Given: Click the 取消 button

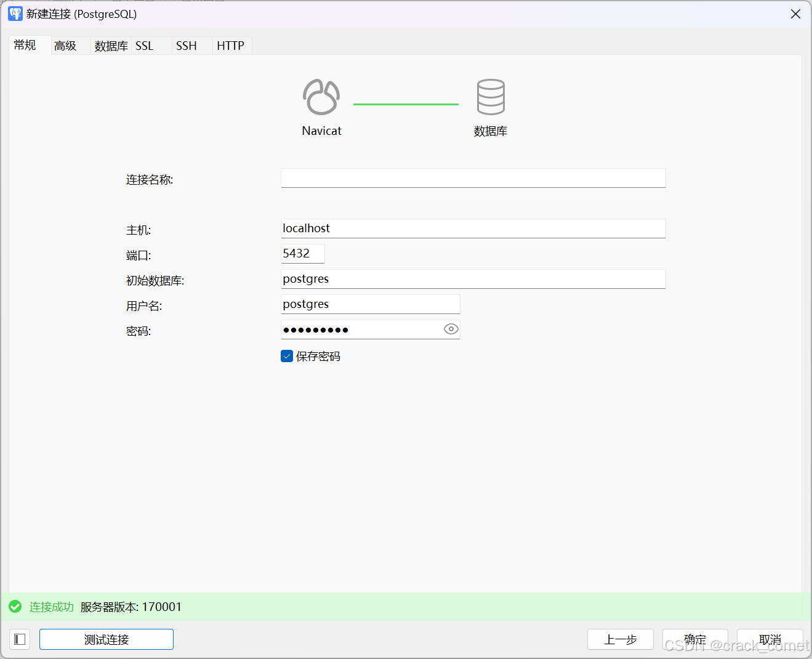Looking at the screenshot, I should coord(770,639).
